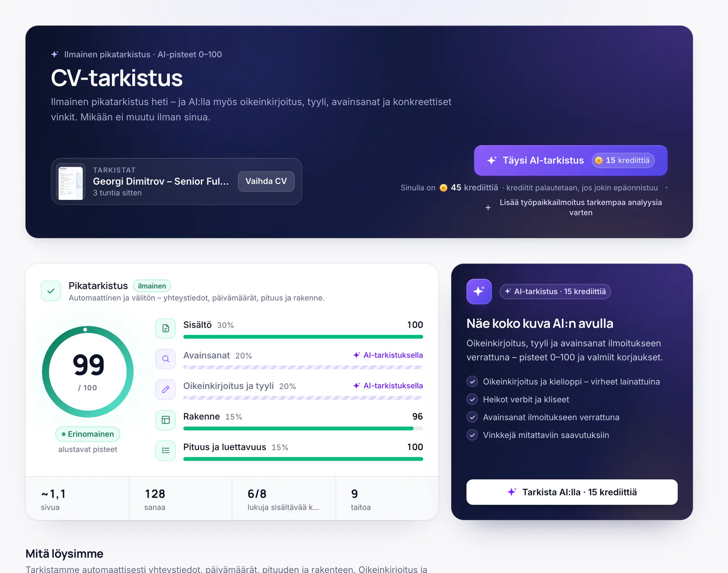Click check icon beside Heikot verbit ja kliseet
The height and width of the screenshot is (573, 728).
pos(472,399)
